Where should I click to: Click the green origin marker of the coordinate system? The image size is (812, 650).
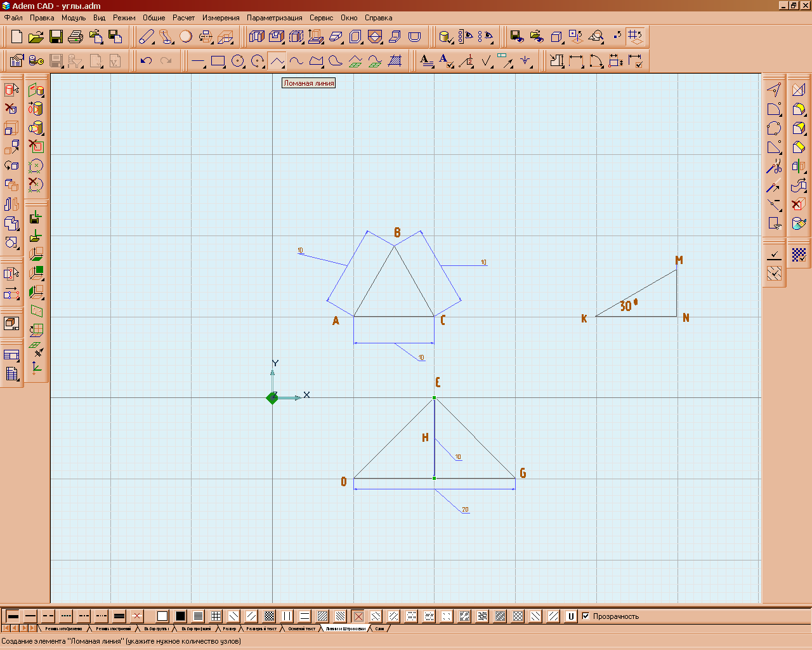point(272,398)
